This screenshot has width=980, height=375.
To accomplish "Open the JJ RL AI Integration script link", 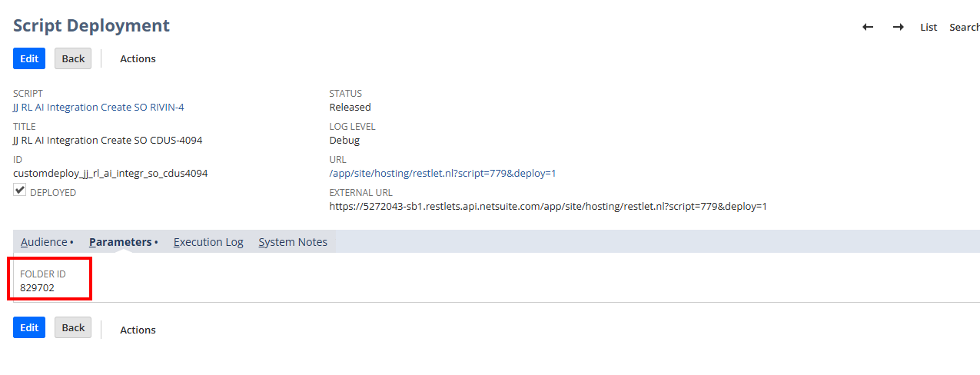I will [x=98, y=108].
